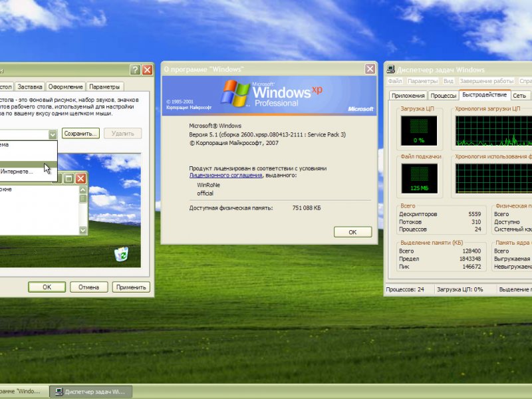Viewport: 532px width, 399px height.
Task: Click the Файл подкачки gauge showing 125 МБ
Action: (420, 178)
